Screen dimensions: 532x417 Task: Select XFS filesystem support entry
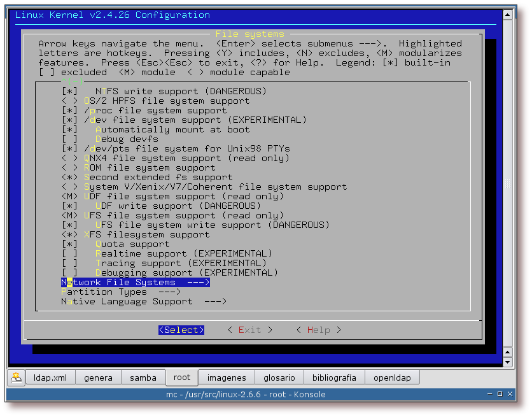[x=146, y=234]
